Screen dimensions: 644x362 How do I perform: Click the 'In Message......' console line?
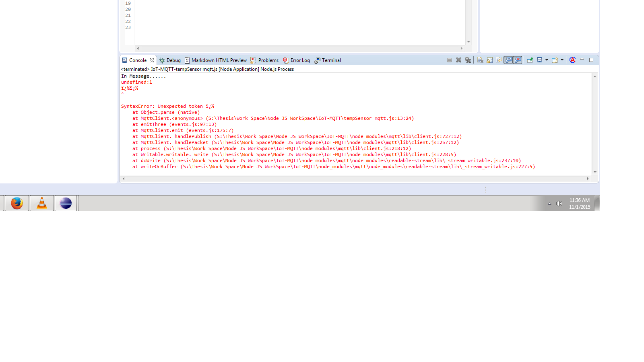143,76
